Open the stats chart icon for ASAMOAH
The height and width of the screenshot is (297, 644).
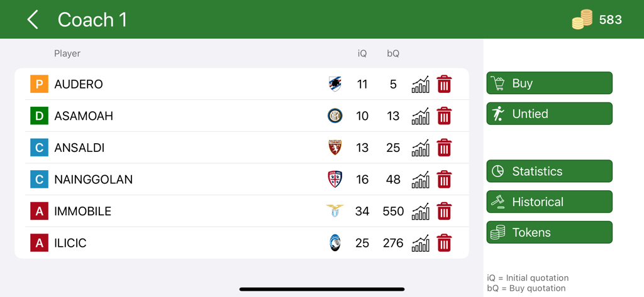(420, 116)
